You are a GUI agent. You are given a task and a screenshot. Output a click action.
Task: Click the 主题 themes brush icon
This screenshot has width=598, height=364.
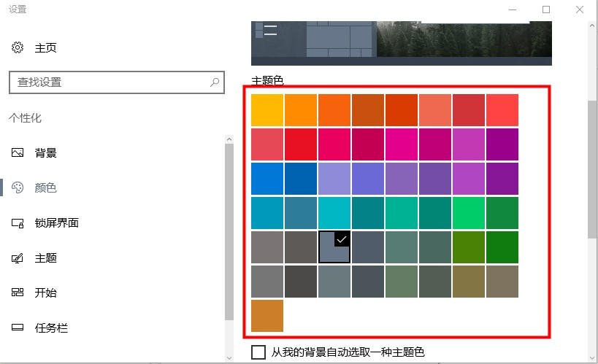18,258
